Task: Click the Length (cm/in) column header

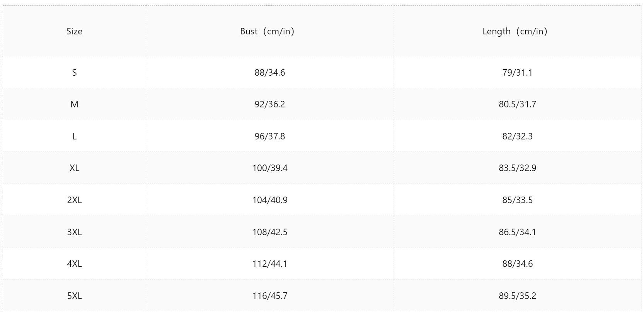Action: coord(515,31)
